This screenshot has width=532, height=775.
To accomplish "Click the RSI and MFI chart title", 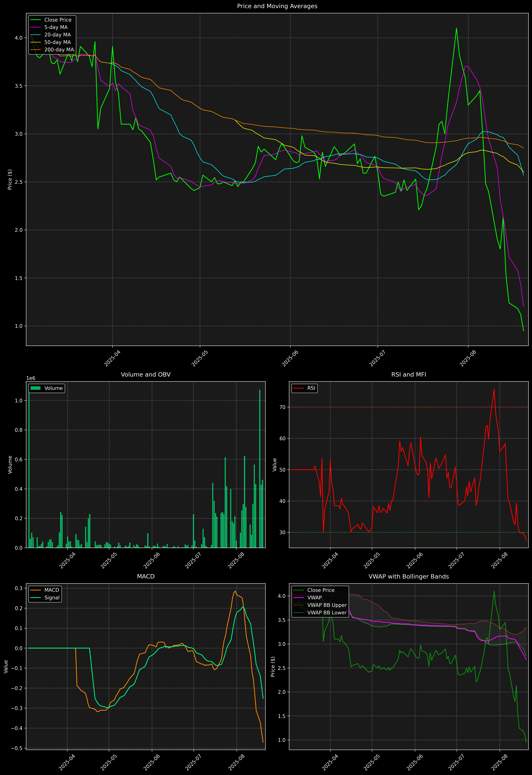I will tap(409, 375).
